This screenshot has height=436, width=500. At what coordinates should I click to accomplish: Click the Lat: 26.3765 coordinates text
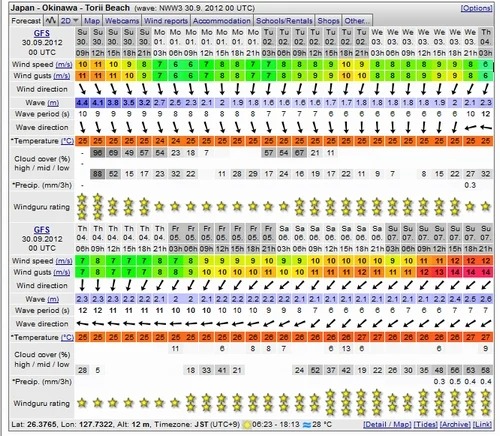[x=34, y=425]
